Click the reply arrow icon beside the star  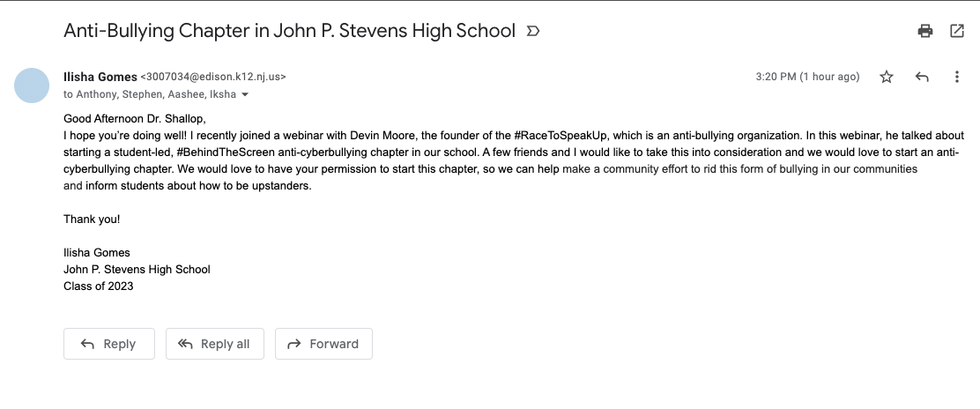coord(922,77)
